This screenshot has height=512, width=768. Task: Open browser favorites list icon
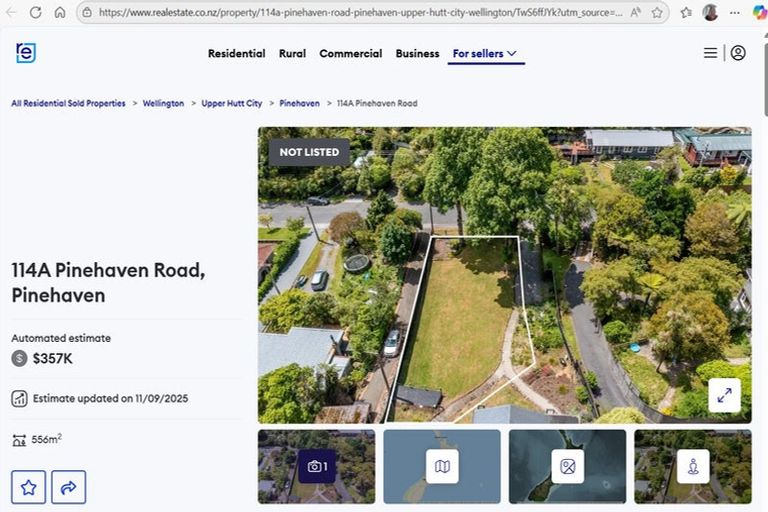(686, 13)
